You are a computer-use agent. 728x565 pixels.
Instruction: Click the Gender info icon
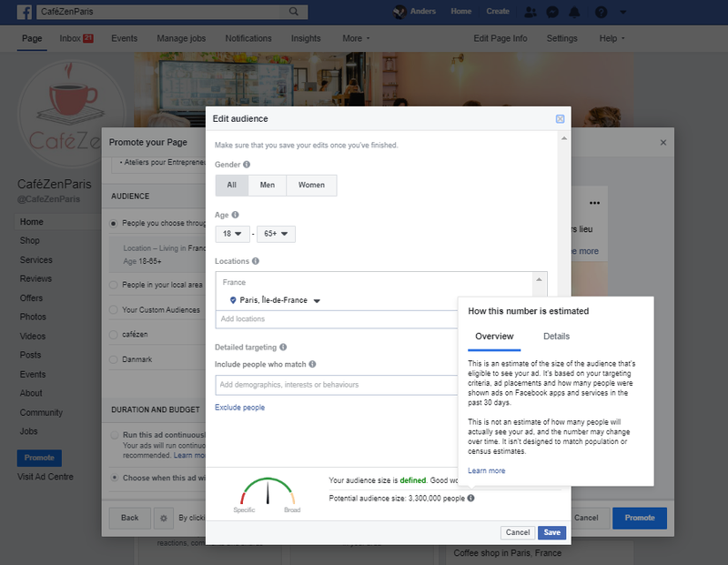coord(247,165)
